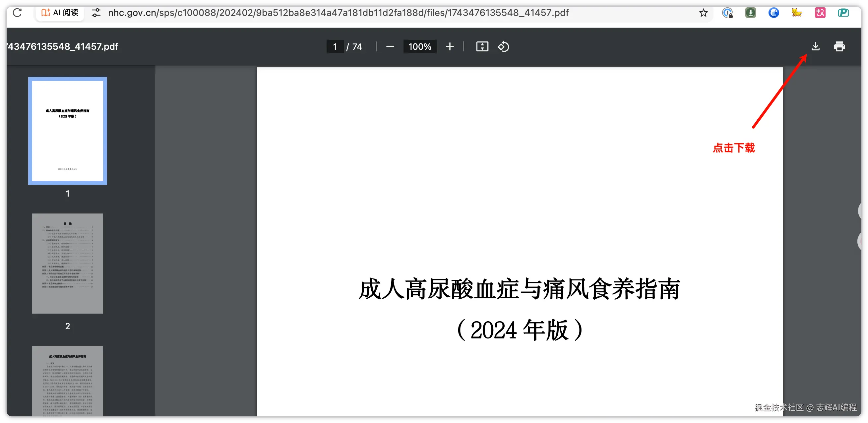Select page 1 thumbnail in sidebar
The width and height of the screenshot is (868, 423).
pyautogui.click(x=67, y=131)
